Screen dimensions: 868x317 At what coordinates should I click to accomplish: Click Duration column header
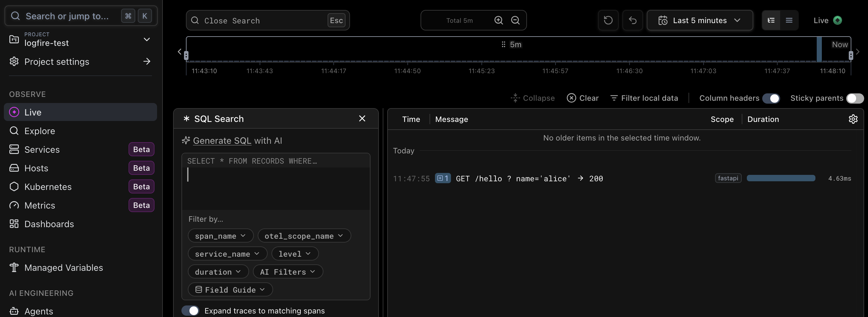(763, 119)
